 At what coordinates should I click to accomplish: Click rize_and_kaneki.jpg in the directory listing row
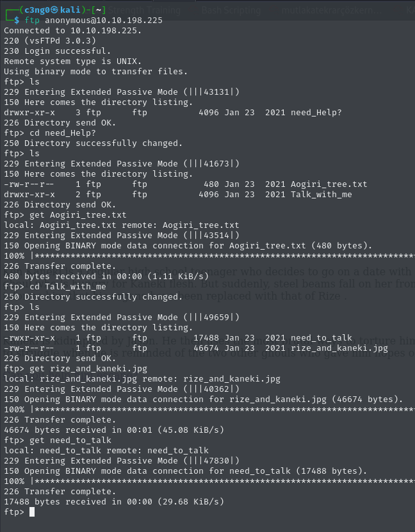339,348
